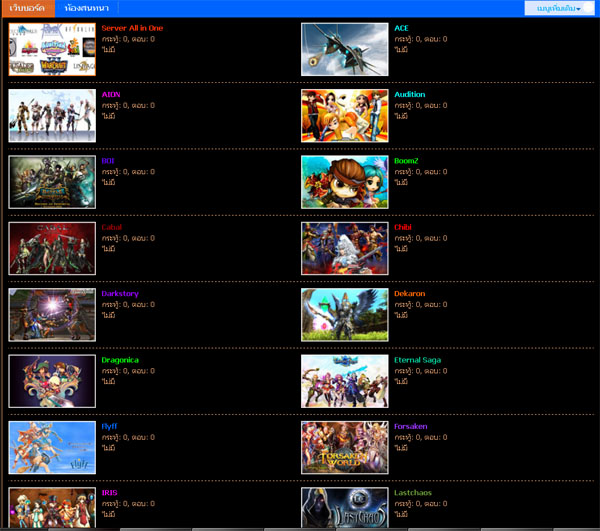Open the Server All in One forum link
This screenshot has width=600, height=531.
[x=132, y=28]
